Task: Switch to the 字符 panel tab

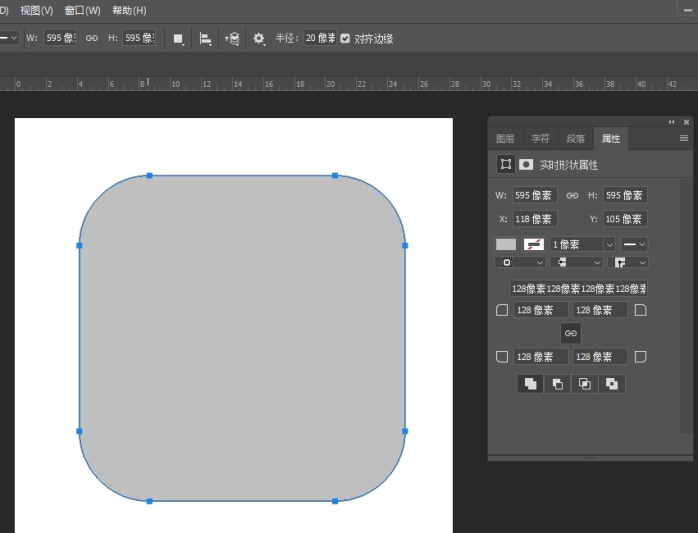Action: click(x=540, y=139)
